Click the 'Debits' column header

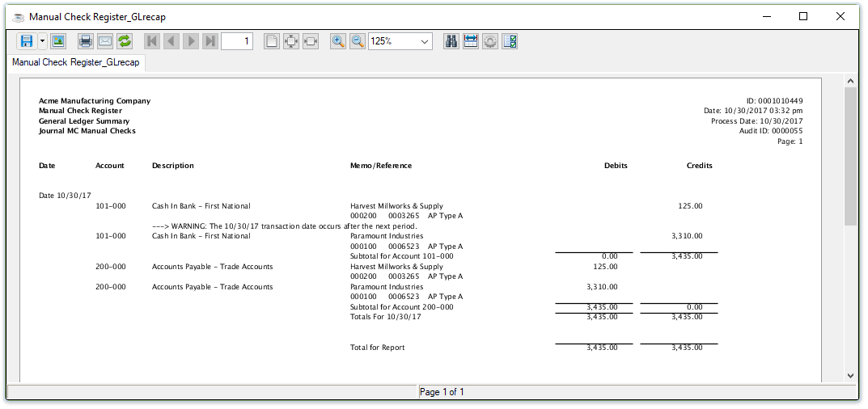click(x=616, y=166)
